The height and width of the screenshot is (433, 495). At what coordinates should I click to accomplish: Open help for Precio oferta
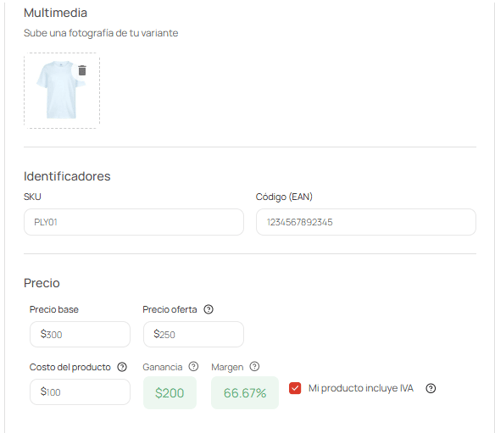click(208, 309)
